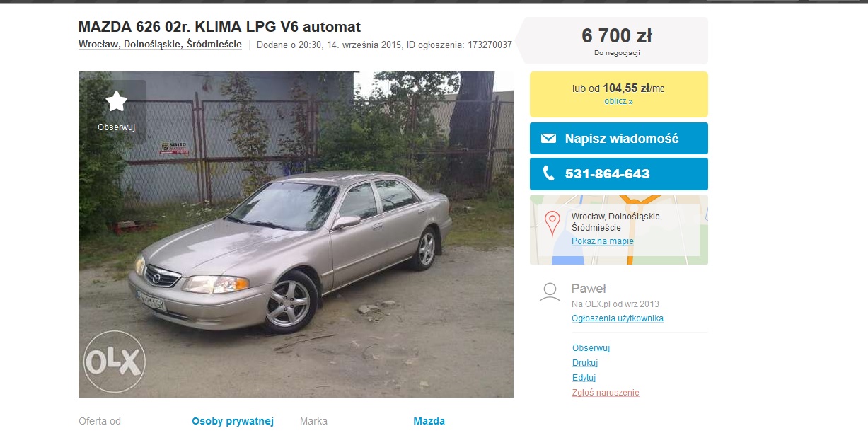This screenshot has height=433, width=868.
Task: Print the ad with Drukuj link
Action: pyautogui.click(x=585, y=363)
